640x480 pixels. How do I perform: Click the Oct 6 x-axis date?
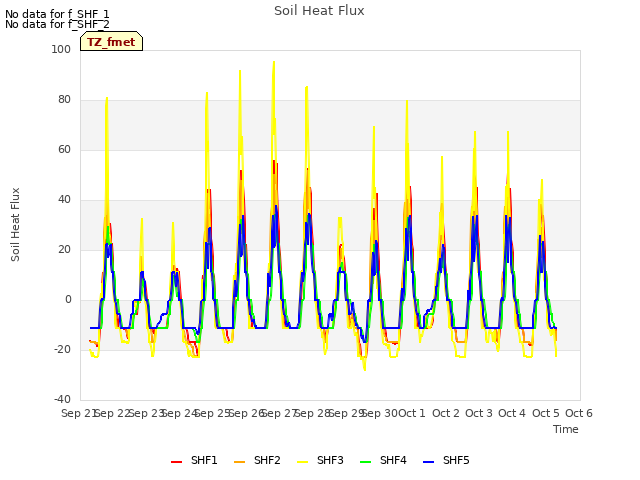579,413
